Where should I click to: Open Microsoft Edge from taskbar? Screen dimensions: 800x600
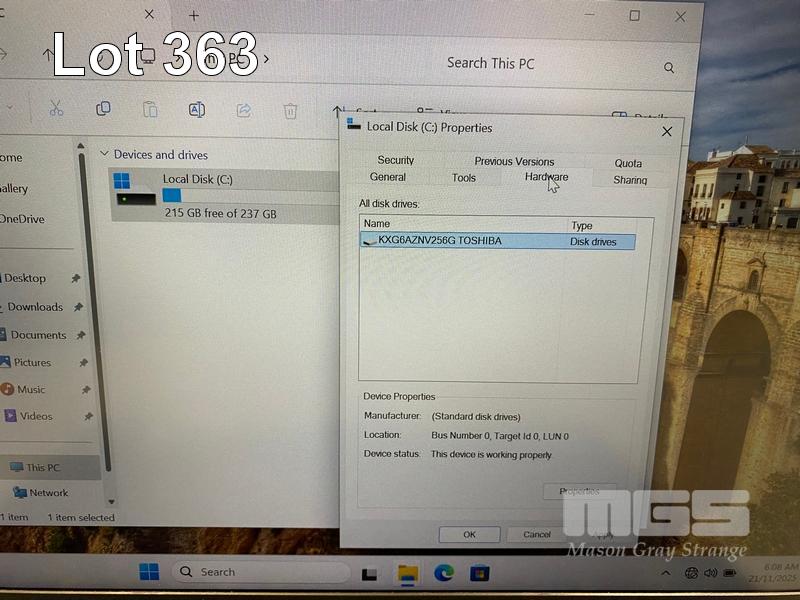(x=444, y=572)
